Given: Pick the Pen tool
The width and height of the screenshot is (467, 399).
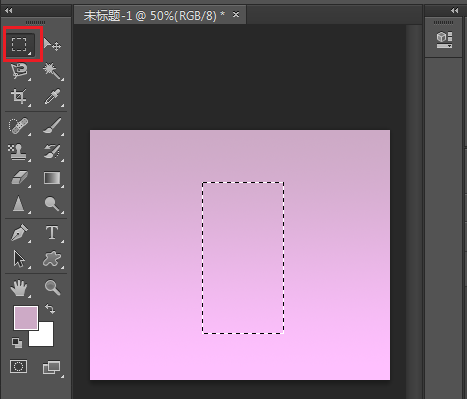Looking at the screenshot, I should click(x=19, y=233).
